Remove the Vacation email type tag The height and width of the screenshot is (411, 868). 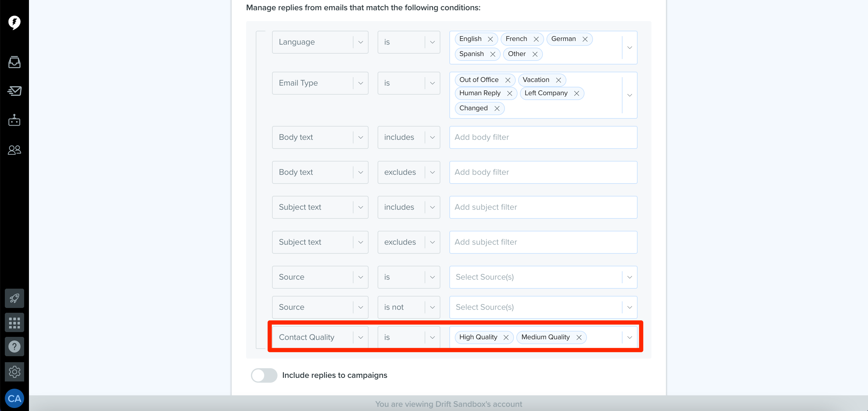pyautogui.click(x=558, y=80)
